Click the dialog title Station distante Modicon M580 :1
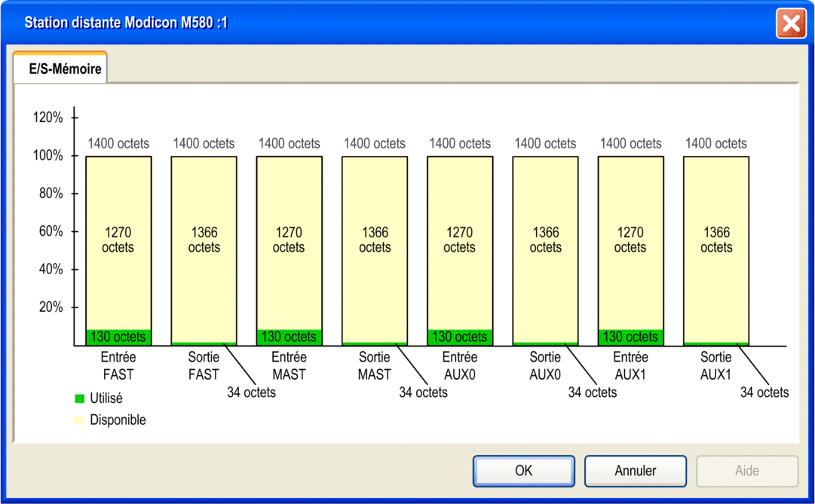 coord(127,23)
